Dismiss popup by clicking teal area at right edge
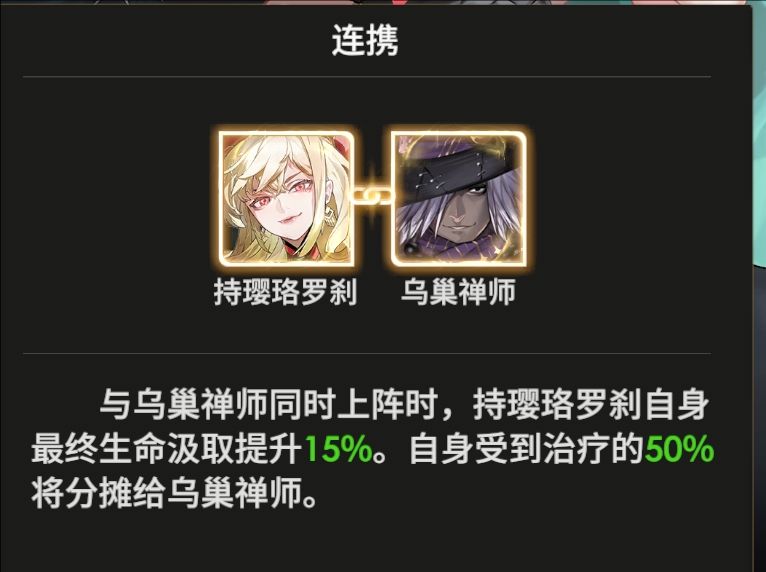766x572 pixels. coord(760,293)
